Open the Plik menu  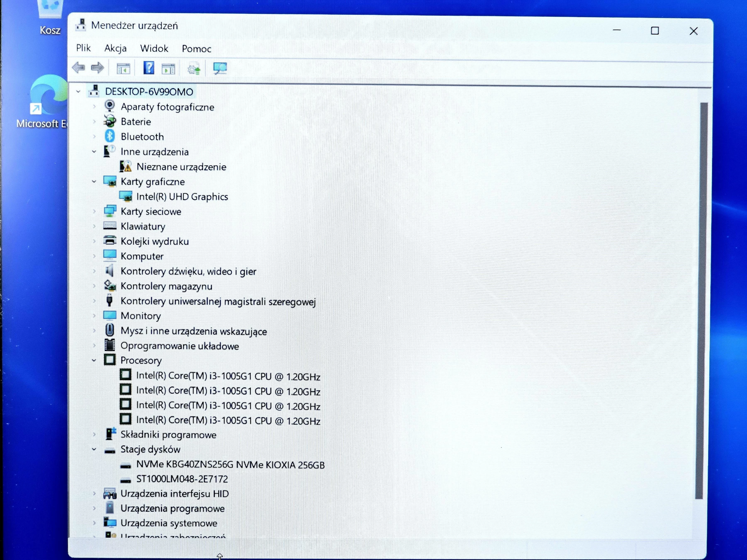(83, 48)
